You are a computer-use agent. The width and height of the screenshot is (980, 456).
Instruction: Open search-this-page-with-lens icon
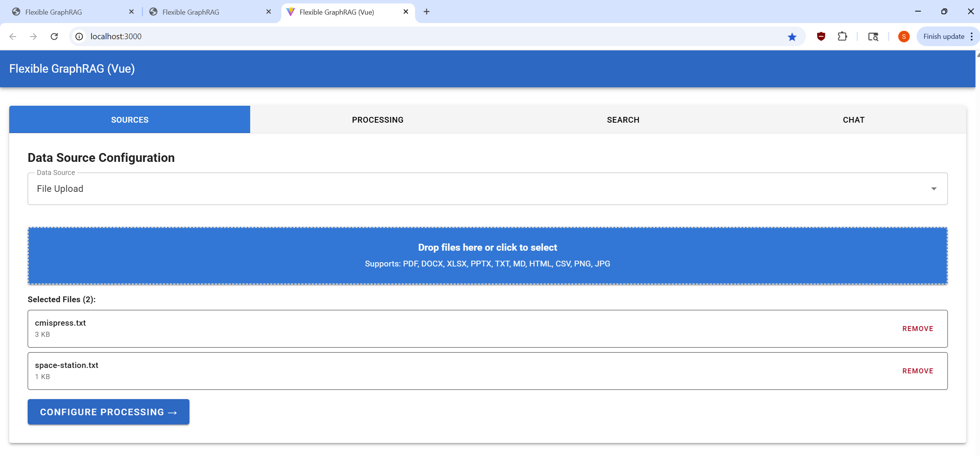(x=873, y=37)
